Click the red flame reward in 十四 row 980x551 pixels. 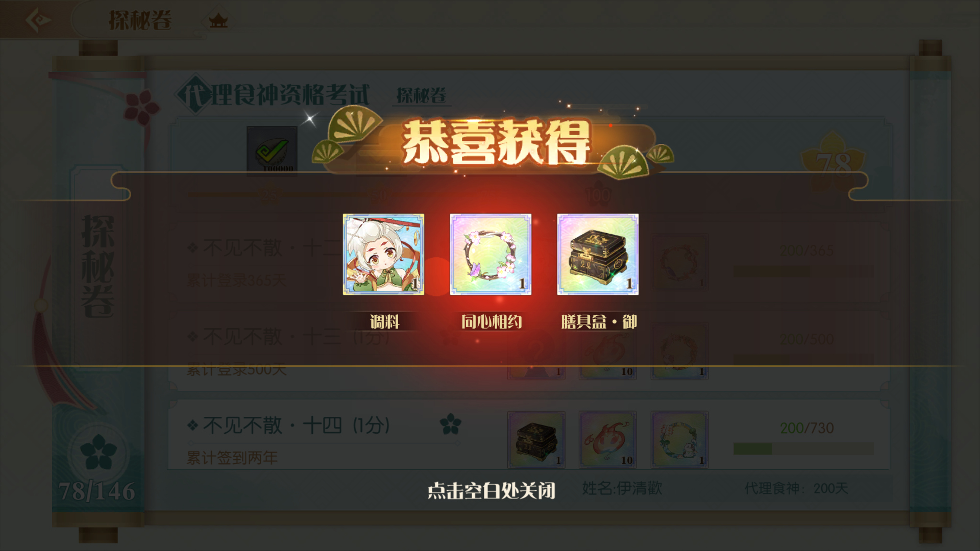607,439
